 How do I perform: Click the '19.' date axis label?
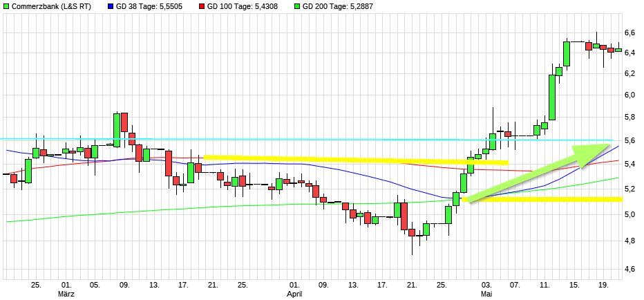pyautogui.click(x=604, y=285)
